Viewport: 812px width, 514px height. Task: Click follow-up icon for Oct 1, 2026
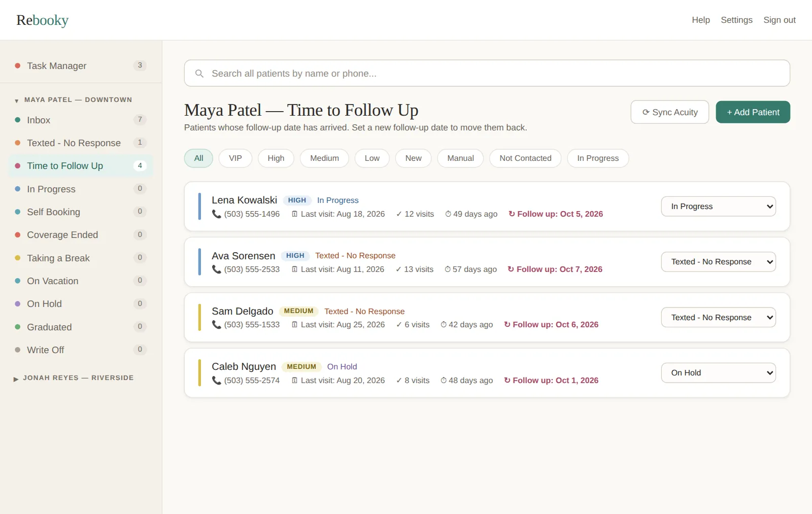pos(507,381)
